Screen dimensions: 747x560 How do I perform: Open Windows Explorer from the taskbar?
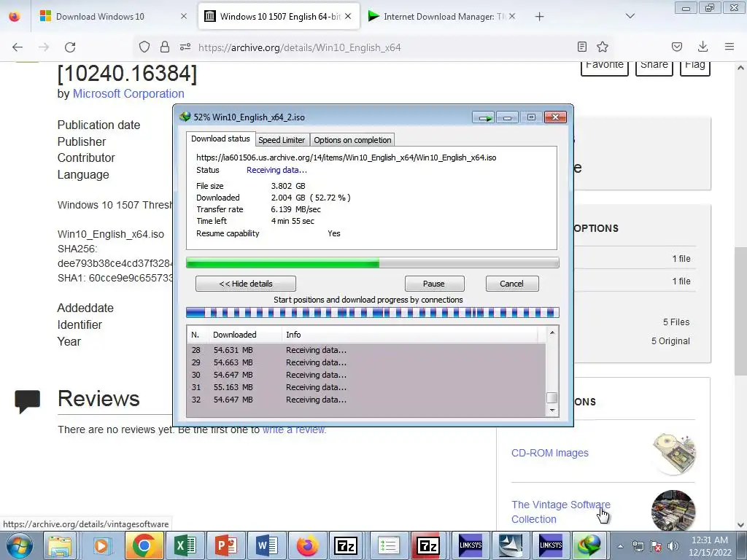(x=60, y=545)
